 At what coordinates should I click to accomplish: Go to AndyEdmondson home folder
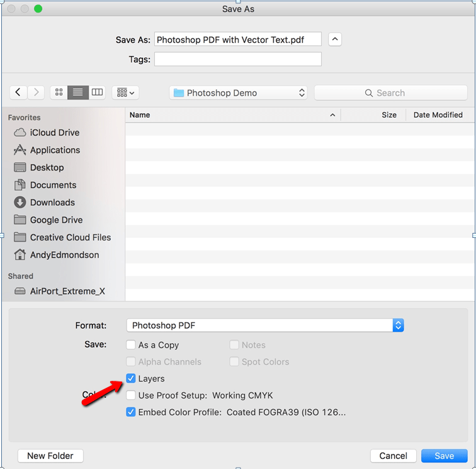pos(64,255)
